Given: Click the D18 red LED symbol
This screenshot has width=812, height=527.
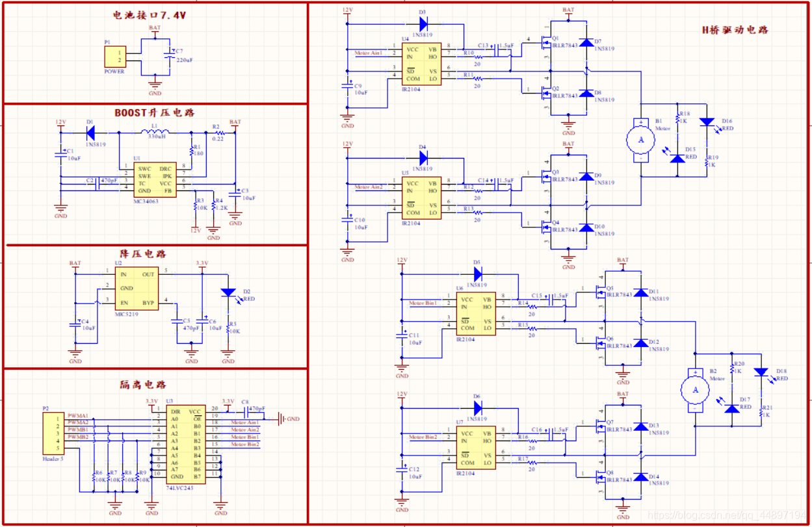Looking at the screenshot, I should coord(762,372).
